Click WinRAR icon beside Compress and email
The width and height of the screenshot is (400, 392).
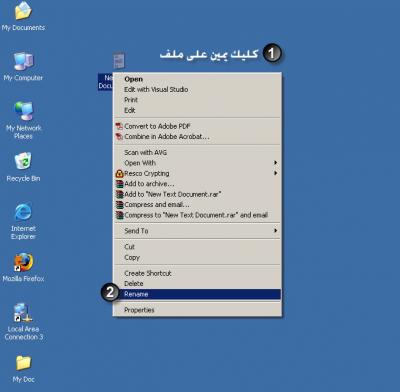tap(119, 205)
